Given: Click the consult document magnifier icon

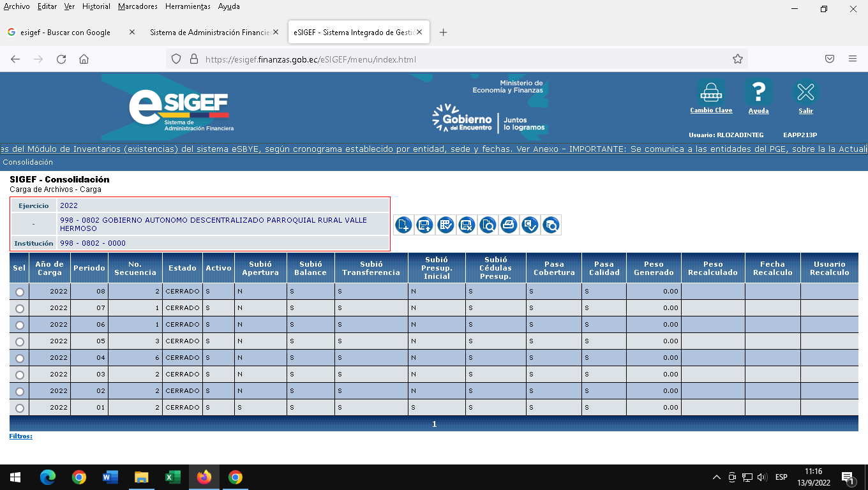Looking at the screenshot, I should tap(488, 225).
